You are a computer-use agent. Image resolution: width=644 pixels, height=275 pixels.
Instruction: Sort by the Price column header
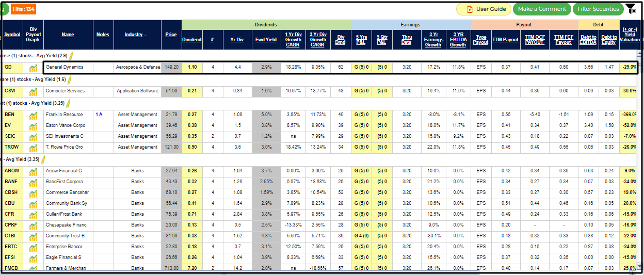pos(171,35)
